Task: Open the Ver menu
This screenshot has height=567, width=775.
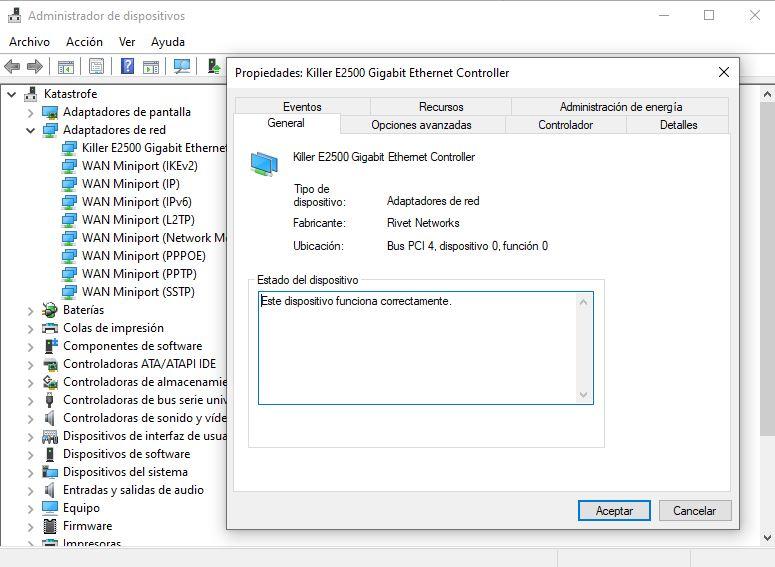Action: [x=127, y=42]
